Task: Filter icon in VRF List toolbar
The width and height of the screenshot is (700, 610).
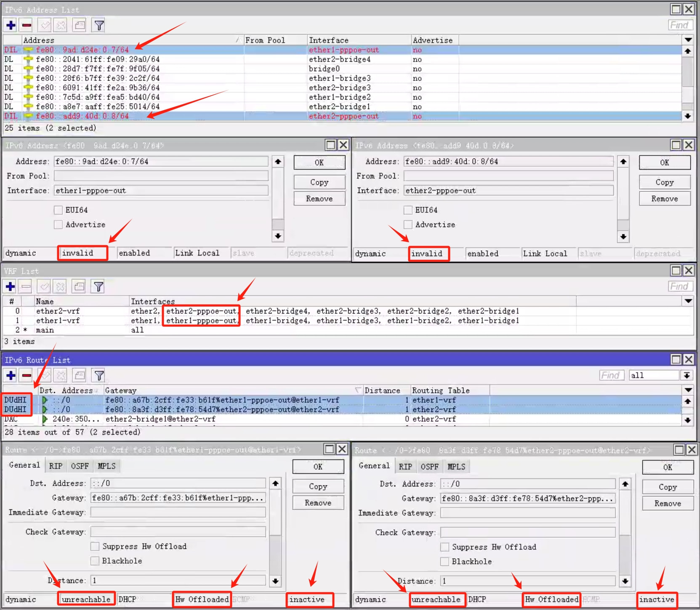Action: click(98, 287)
